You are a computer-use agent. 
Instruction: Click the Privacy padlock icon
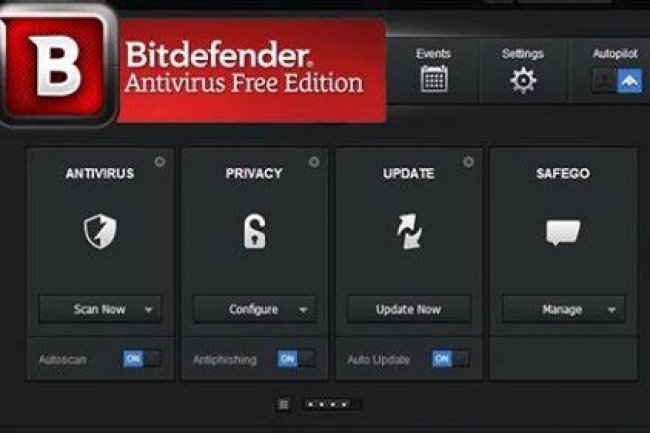pos(254,231)
